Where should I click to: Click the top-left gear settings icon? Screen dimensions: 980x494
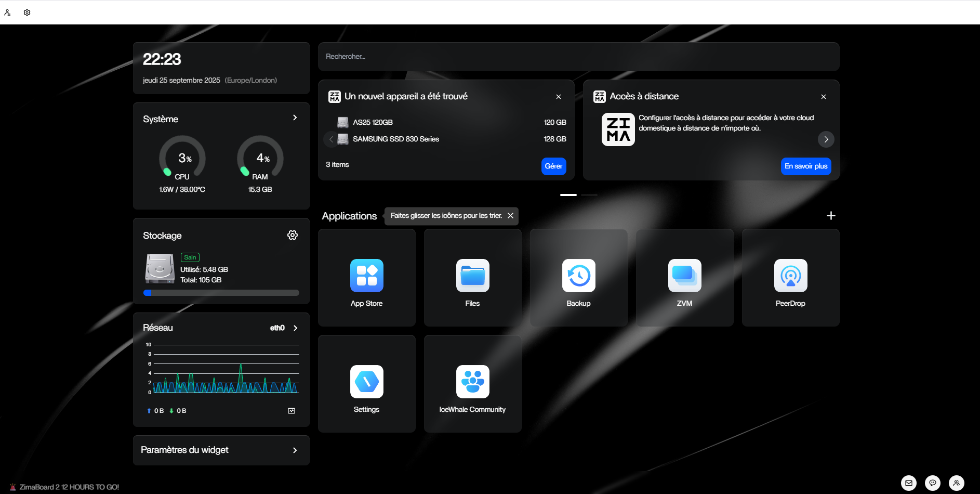click(27, 12)
